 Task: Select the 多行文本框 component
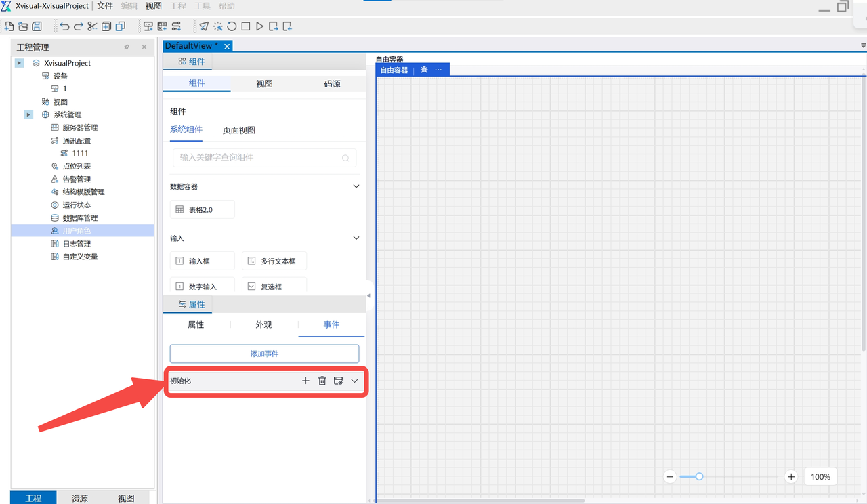pos(274,261)
